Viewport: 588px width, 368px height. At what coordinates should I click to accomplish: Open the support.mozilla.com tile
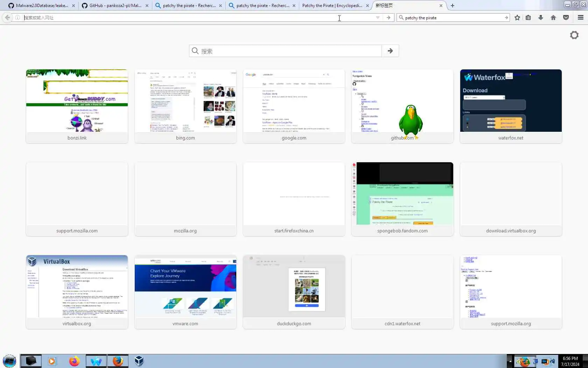coord(77,199)
